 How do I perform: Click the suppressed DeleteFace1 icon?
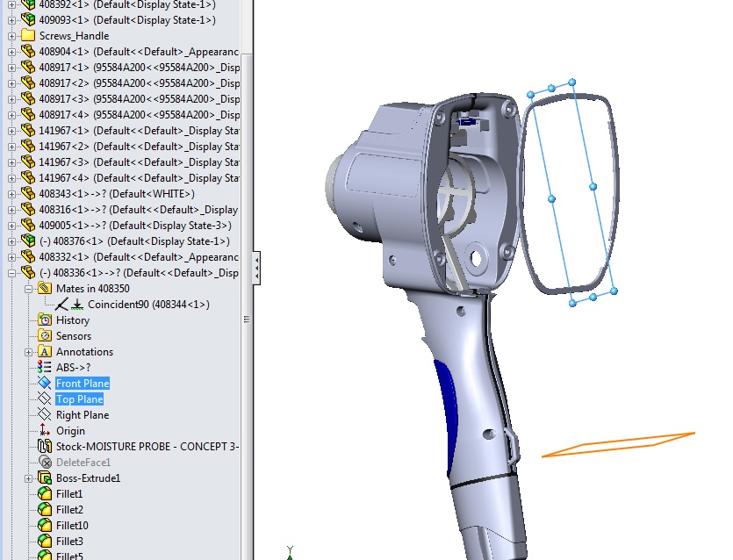(45, 463)
